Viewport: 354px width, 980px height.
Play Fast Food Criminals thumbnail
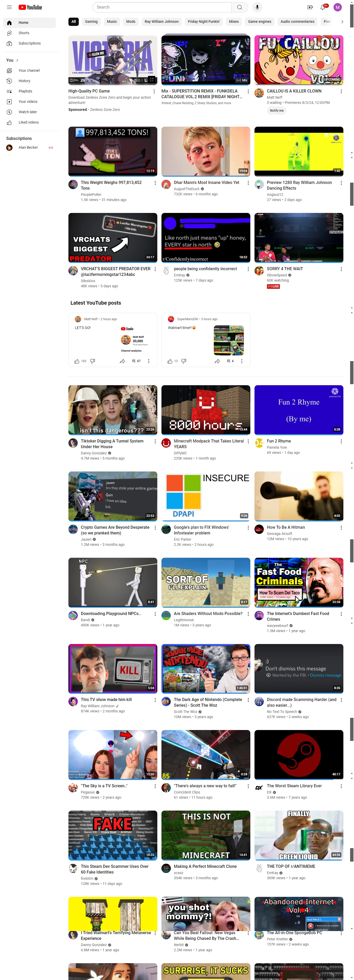coord(299,582)
